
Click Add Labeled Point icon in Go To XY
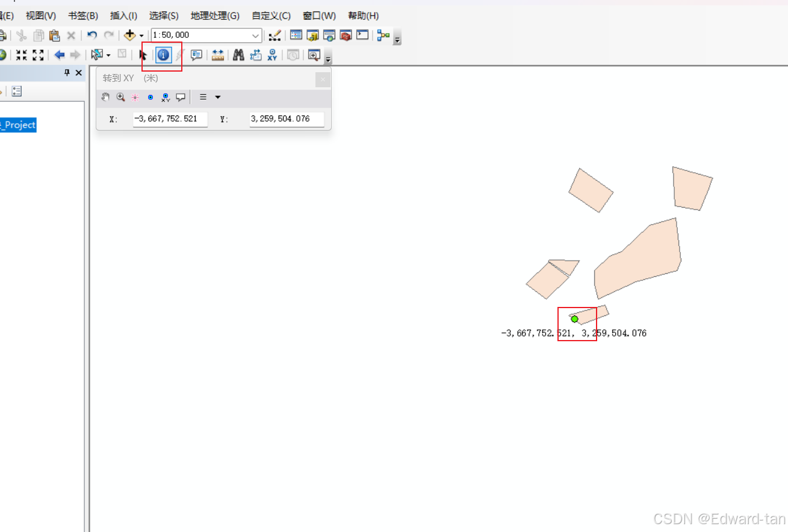(x=166, y=97)
